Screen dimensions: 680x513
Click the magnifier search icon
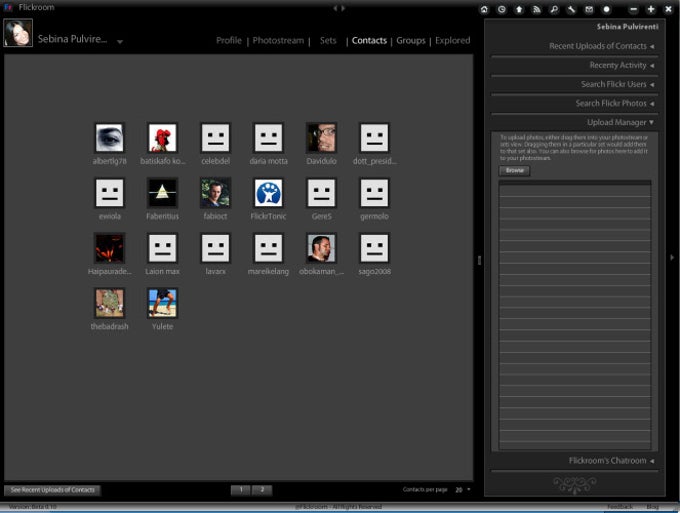click(554, 9)
